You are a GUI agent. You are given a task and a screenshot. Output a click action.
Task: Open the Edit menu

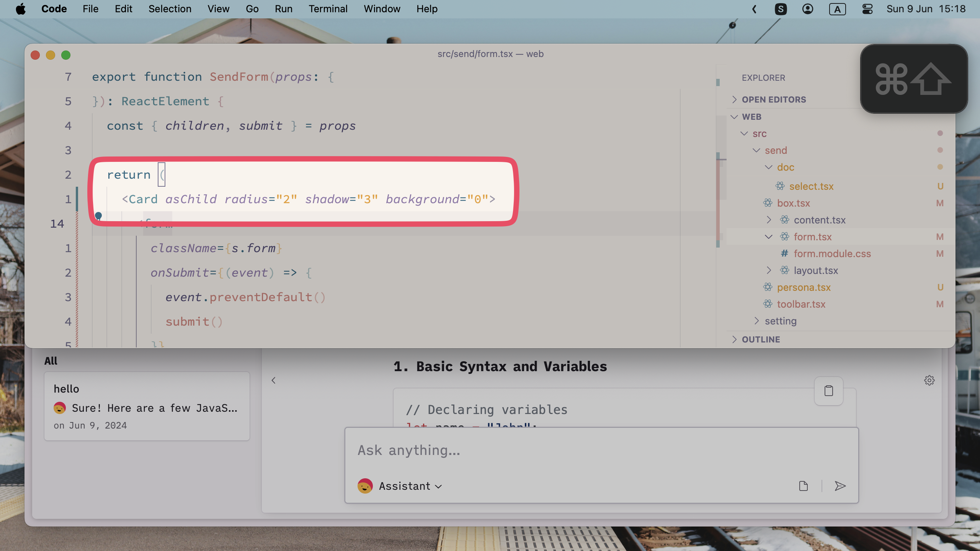tap(123, 9)
